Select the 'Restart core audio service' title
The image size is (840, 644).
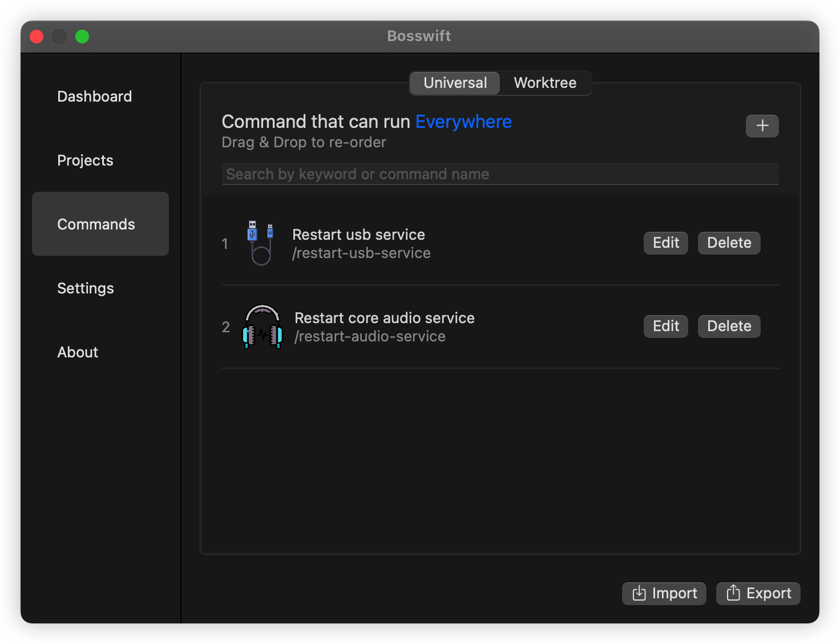[385, 318]
